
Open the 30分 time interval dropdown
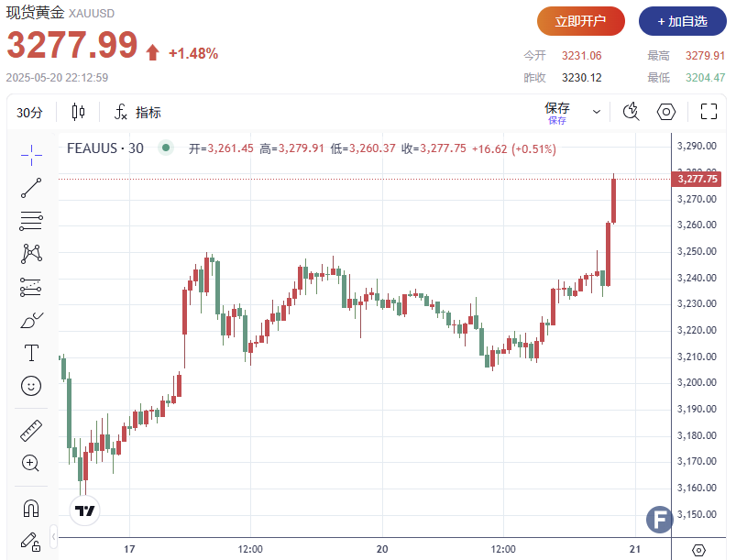29,113
